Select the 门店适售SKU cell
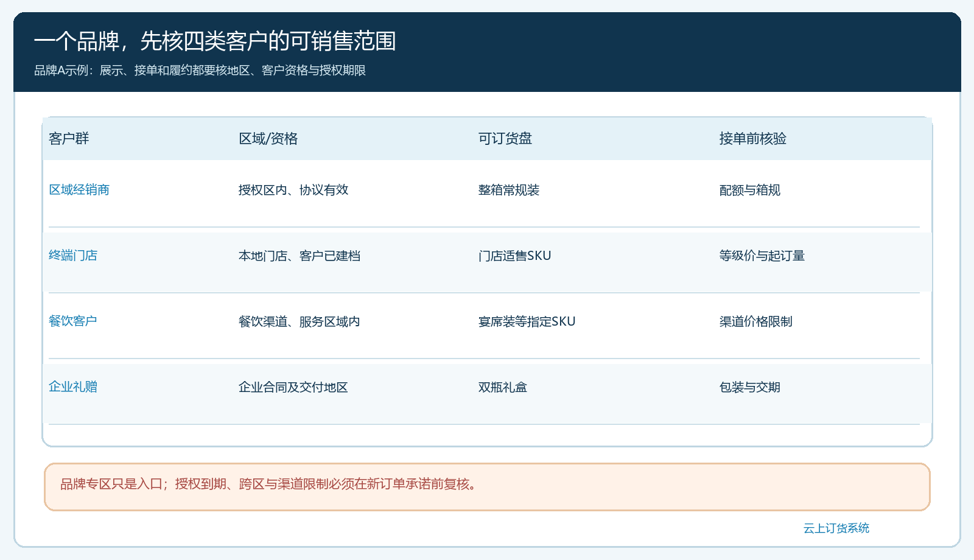Viewport: 974px width, 560px height. 515,256
